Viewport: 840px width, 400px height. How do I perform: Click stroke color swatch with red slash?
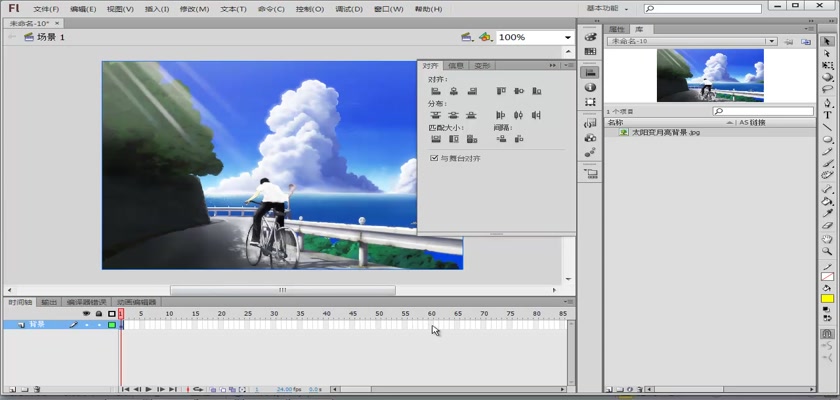[x=827, y=277]
